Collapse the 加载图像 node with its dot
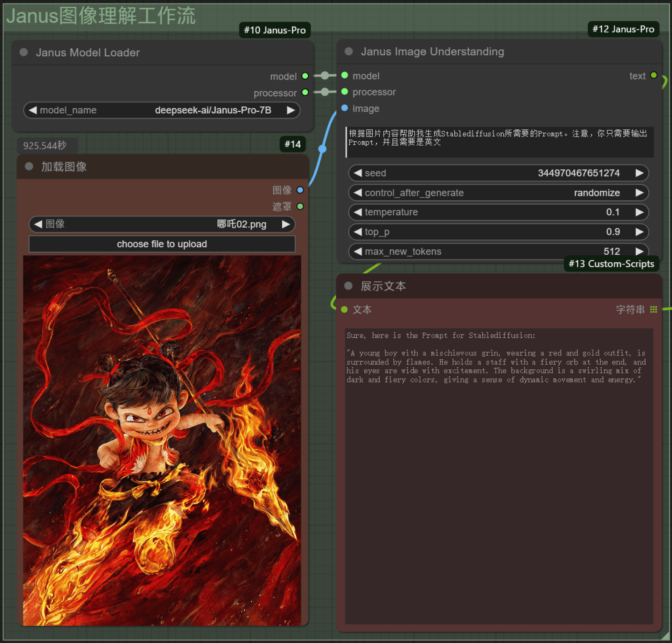The width and height of the screenshot is (672, 643). coord(29,167)
